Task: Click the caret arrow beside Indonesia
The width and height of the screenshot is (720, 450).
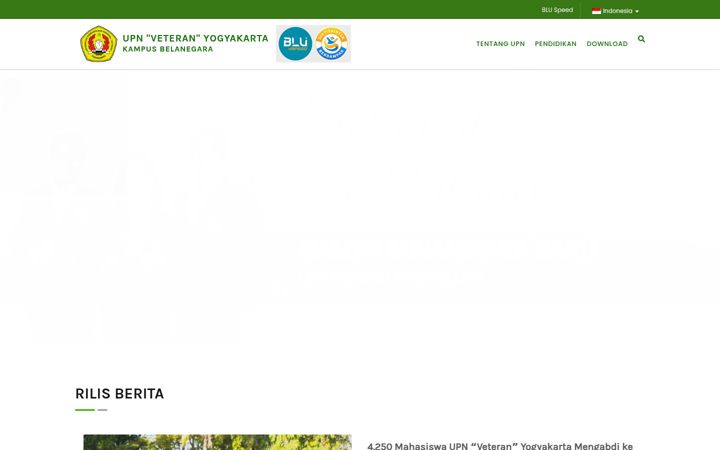Action: coord(636,11)
